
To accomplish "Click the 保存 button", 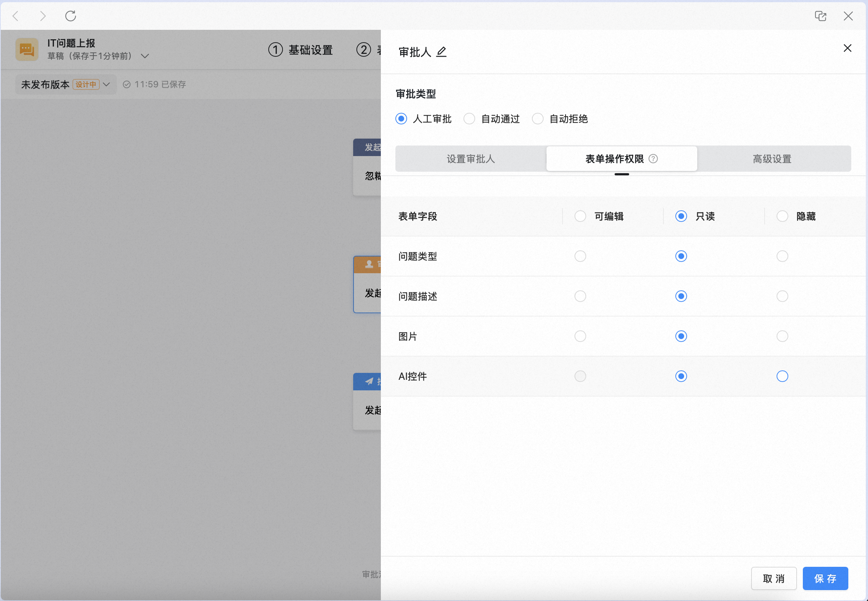I will point(825,578).
